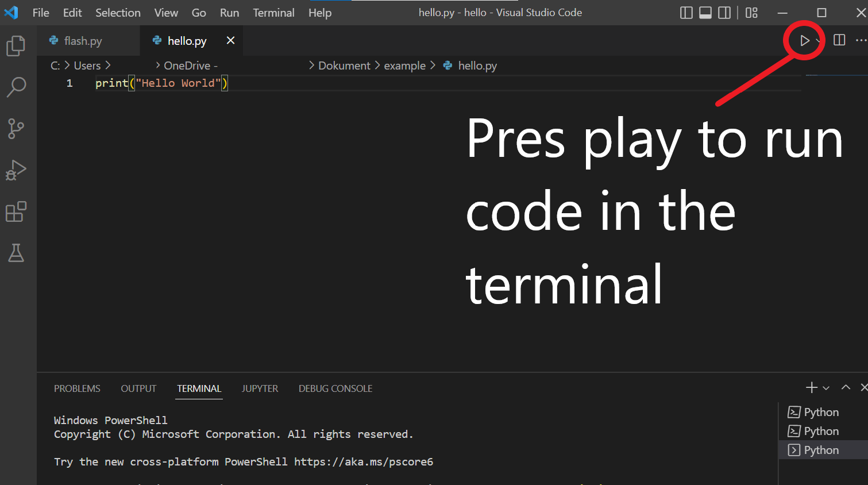Select the TERMINAL panel tab
The image size is (868, 485).
pos(199,388)
